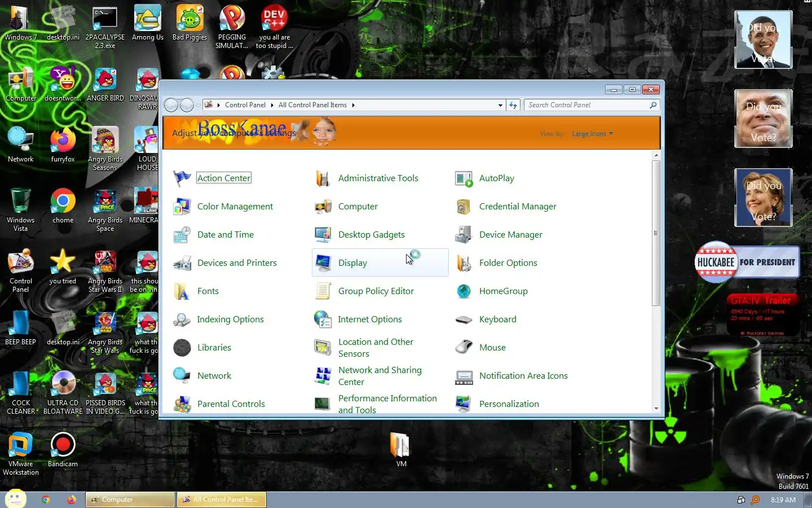Select the furryfox desktop icon

63,145
